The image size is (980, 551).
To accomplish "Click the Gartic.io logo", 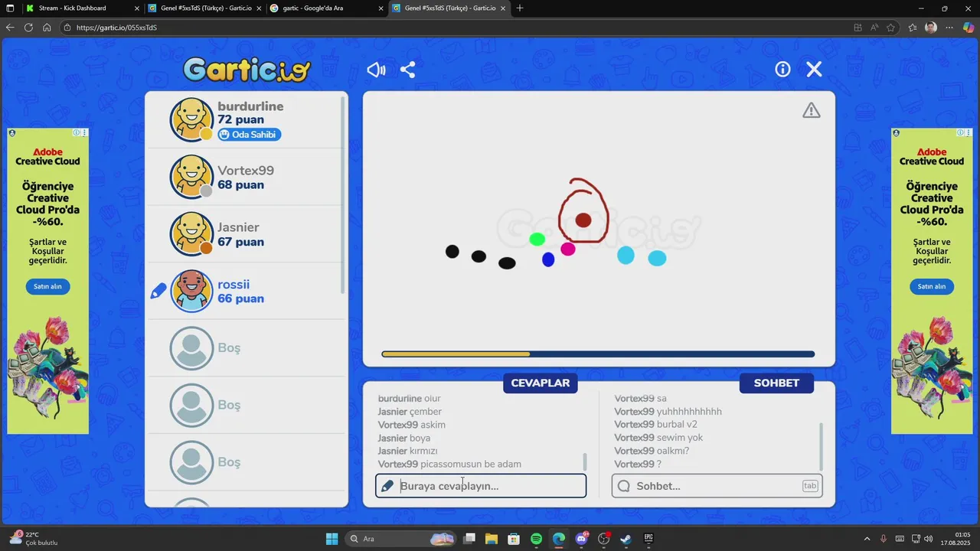I will point(247,70).
